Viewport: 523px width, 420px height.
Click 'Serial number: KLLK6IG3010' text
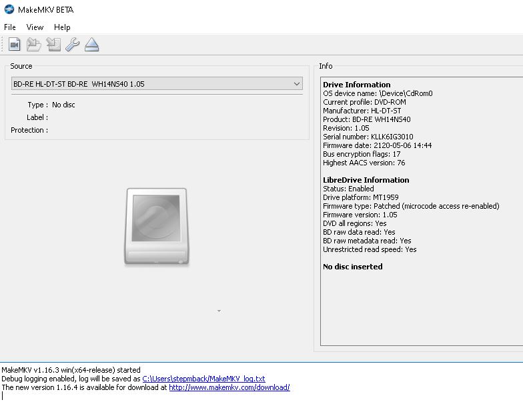pos(368,137)
